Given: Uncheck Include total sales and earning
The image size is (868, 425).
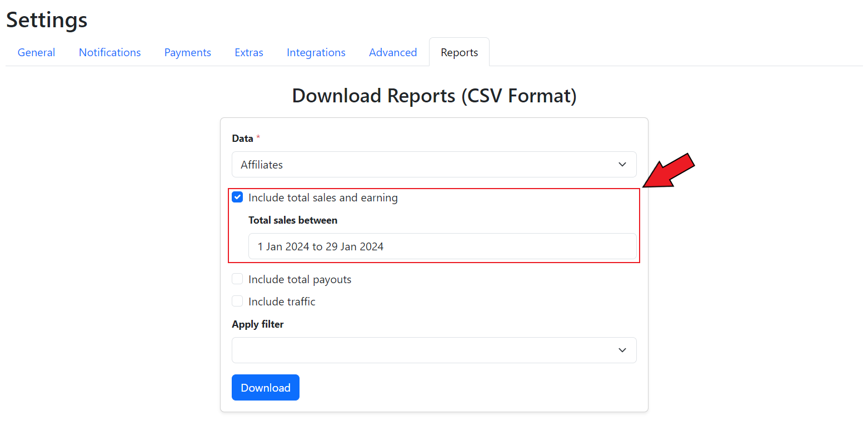Looking at the screenshot, I should coord(238,197).
